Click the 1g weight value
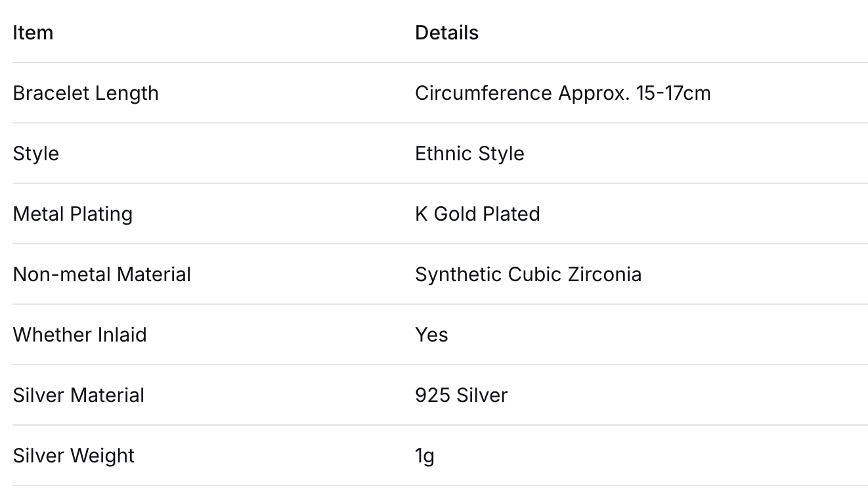This screenshot has height=490, width=868. coord(424,455)
